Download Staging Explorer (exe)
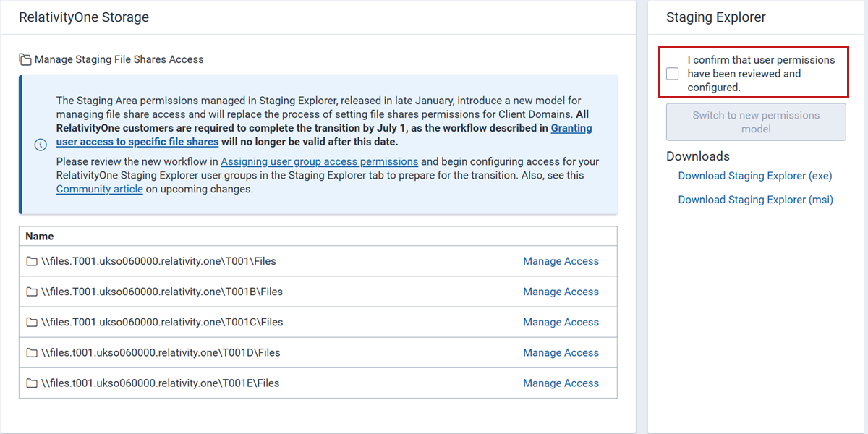Viewport: 868px width, 434px height. click(x=755, y=176)
